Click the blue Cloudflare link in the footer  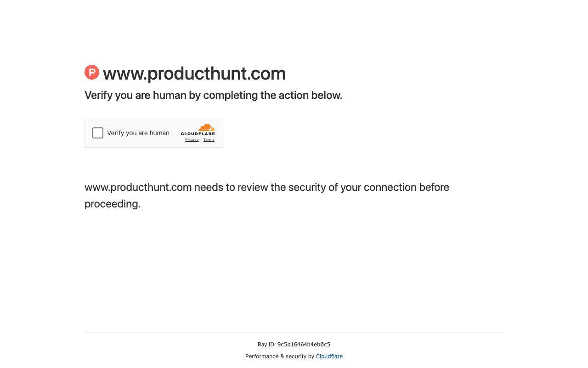(329, 356)
